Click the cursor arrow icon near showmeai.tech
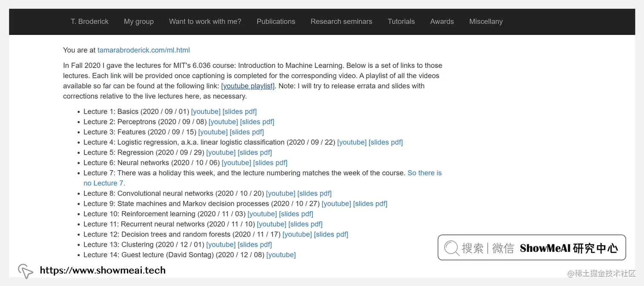Viewport: 644px width, 286px height. coord(25,271)
